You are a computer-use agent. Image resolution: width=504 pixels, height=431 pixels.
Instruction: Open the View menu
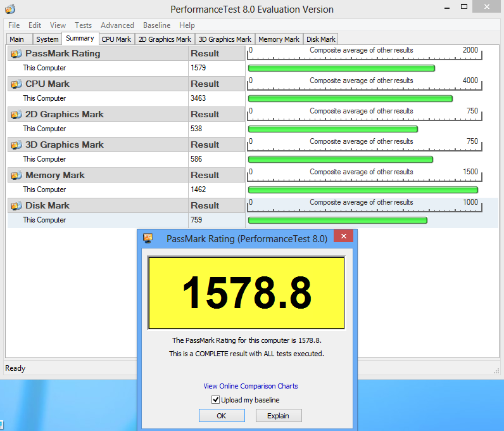pos(58,25)
